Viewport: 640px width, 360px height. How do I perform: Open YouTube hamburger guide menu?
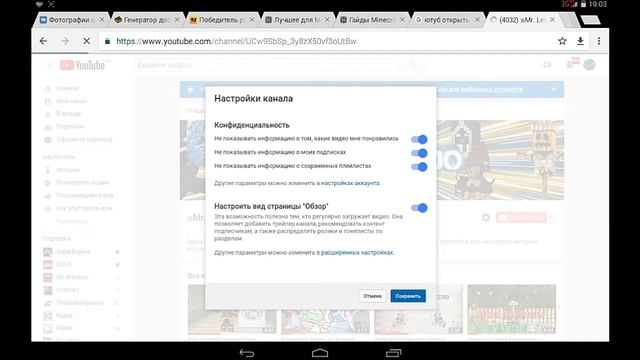coord(49,65)
